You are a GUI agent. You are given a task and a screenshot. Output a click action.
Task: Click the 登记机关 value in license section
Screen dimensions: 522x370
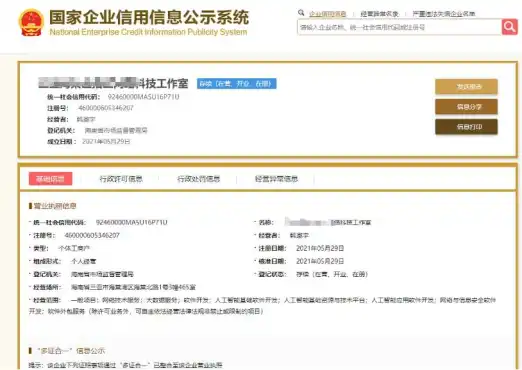pos(102,274)
